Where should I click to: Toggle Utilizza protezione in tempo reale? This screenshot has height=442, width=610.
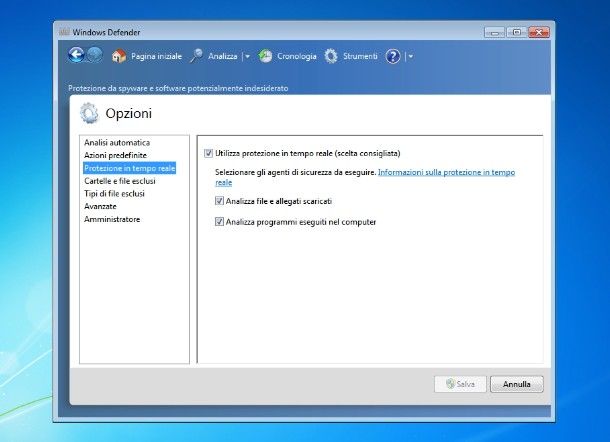pyautogui.click(x=209, y=153)
